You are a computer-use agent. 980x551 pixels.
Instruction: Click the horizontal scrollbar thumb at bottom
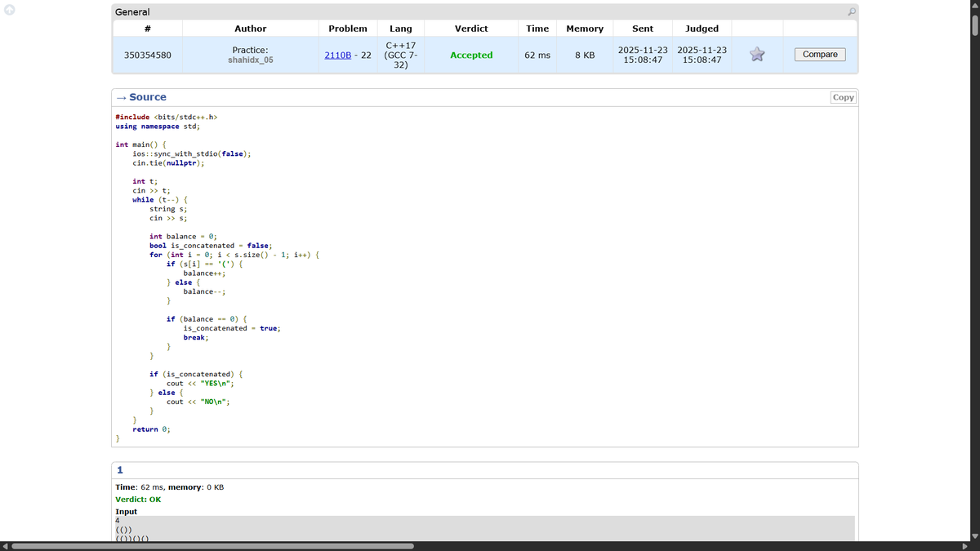(x=212, y=546)
